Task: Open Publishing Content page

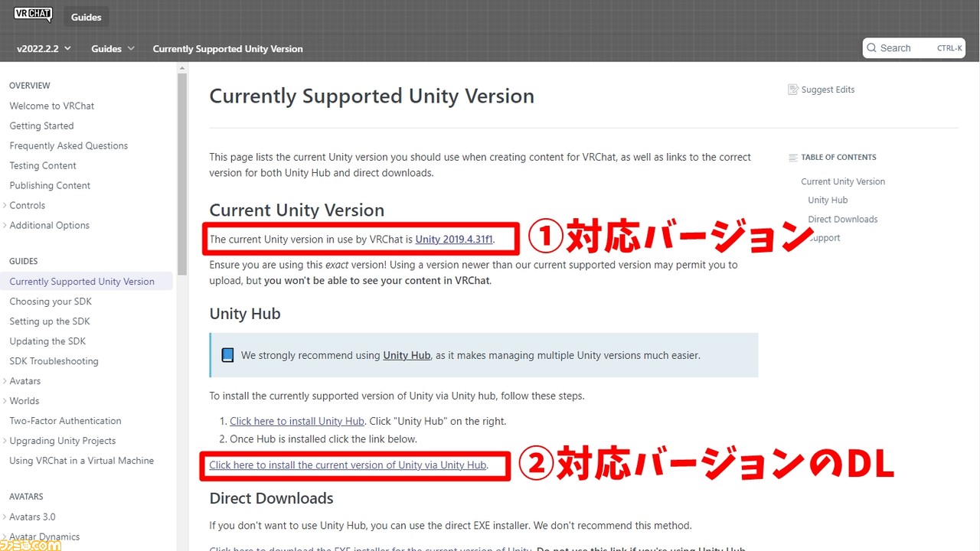Action: tap(50, 185)
